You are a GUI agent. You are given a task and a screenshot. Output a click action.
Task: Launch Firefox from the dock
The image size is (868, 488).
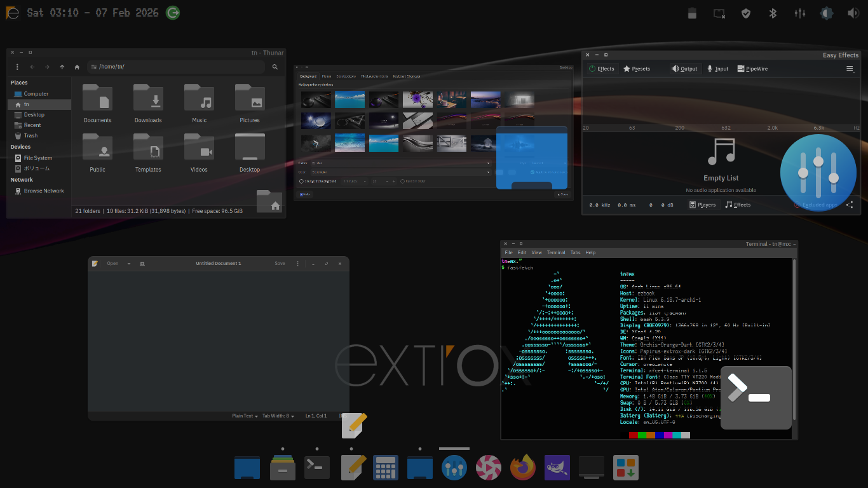point(523,468)
